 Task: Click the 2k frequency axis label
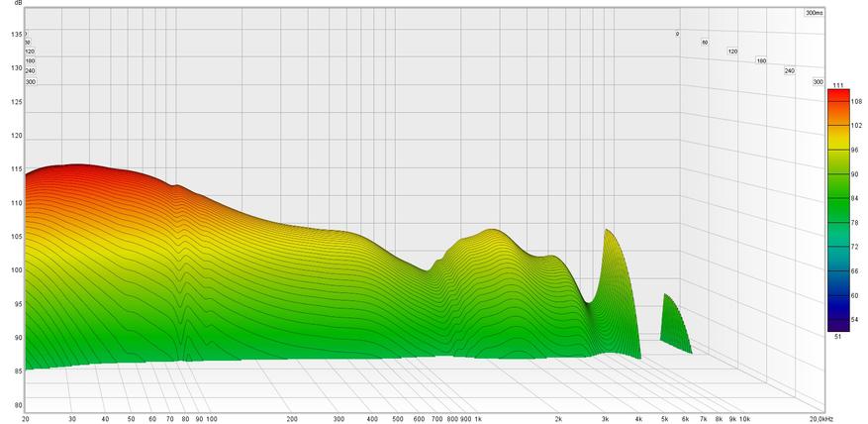(558, 419)
